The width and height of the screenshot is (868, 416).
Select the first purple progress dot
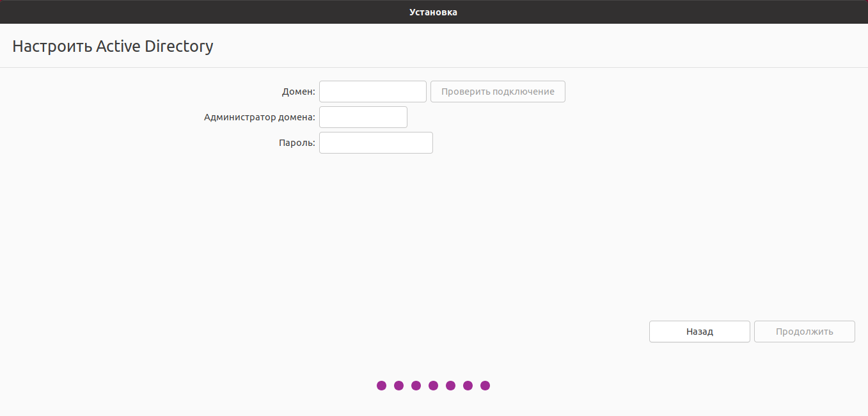382,385
